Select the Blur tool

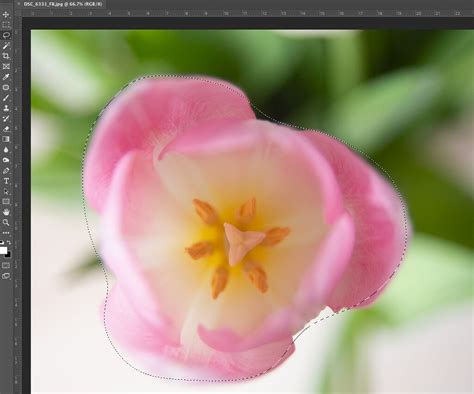point(6,150)
